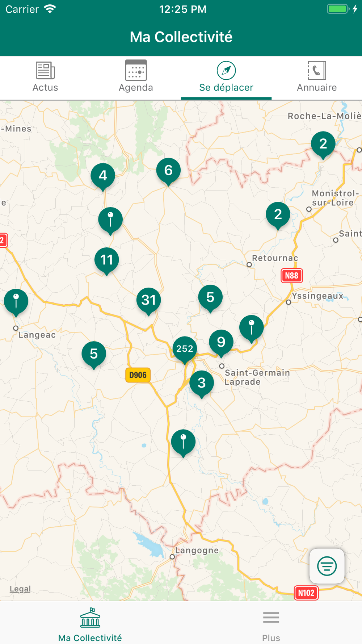Tap the single pin near Langeac

16,303
